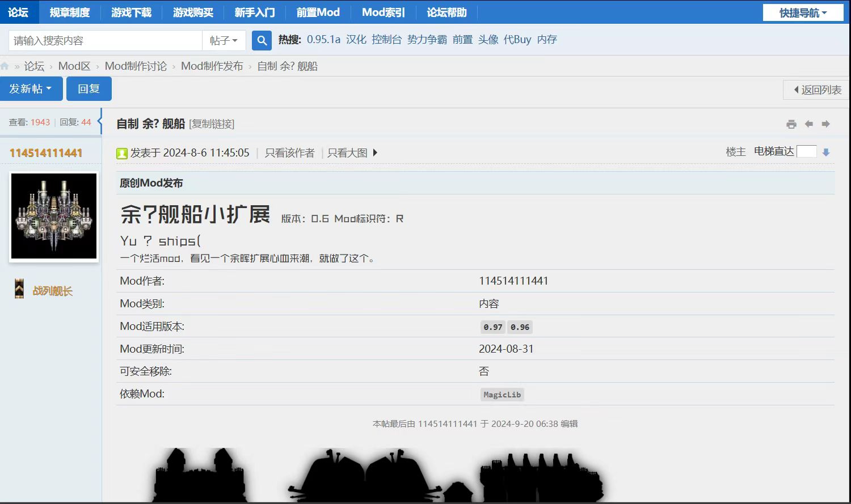Click the home icon in breadcrumb
The image size is (851, 504).
tap(5, 66)
